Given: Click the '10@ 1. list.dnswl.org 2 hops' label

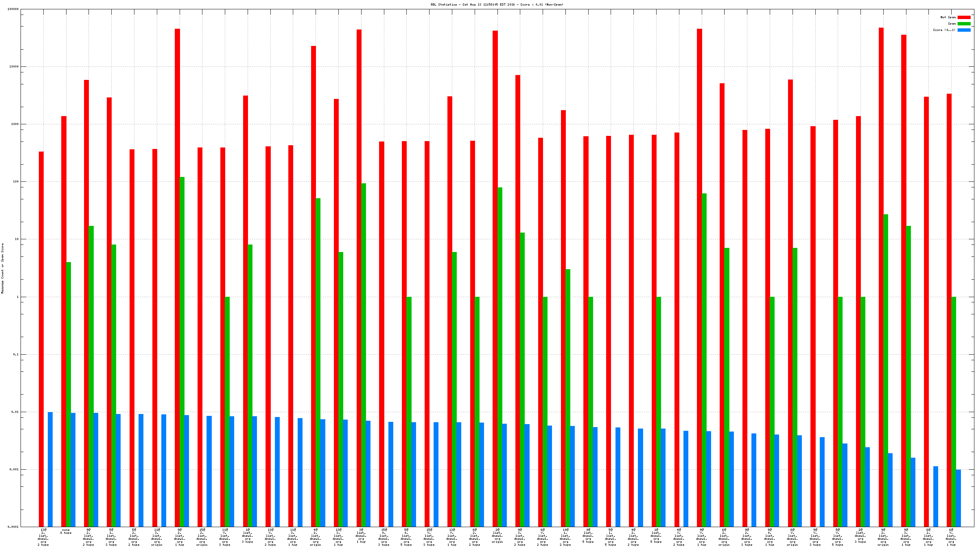Looking at the screenshot, I should (x=565, y=536).
